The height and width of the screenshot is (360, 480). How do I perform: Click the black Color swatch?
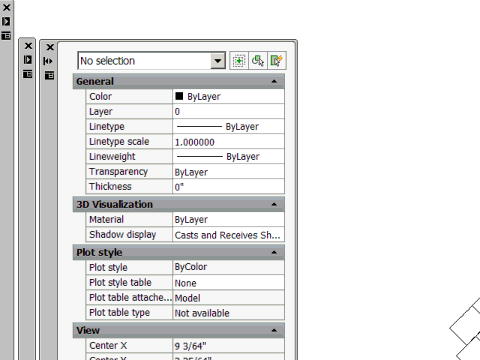(179, 96)
